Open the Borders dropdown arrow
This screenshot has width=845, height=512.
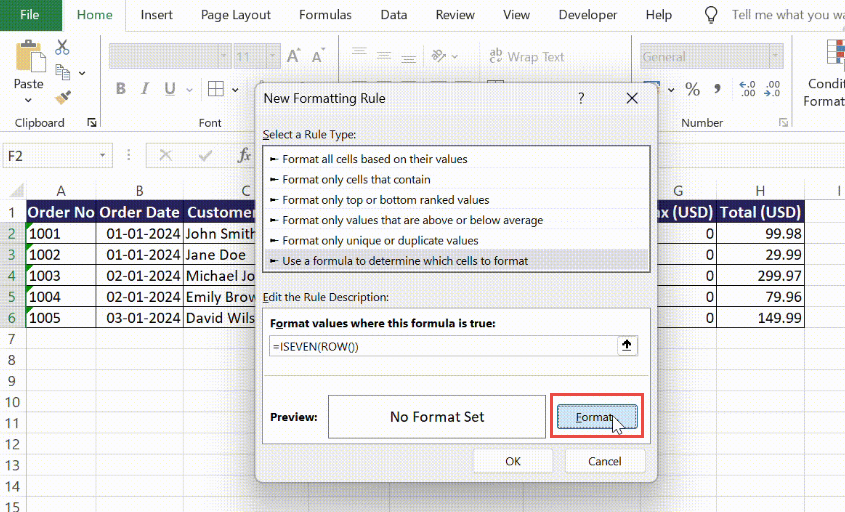(x=236, y=89)
